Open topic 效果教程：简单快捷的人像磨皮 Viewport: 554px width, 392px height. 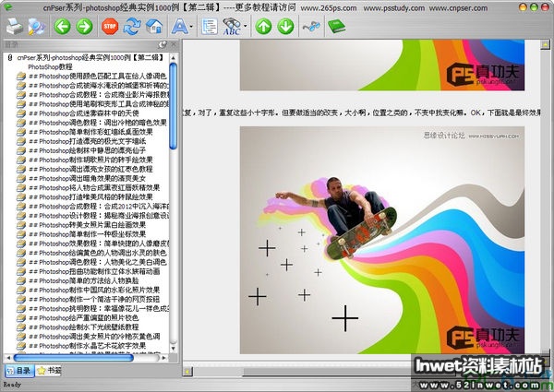tap(99, 244)
